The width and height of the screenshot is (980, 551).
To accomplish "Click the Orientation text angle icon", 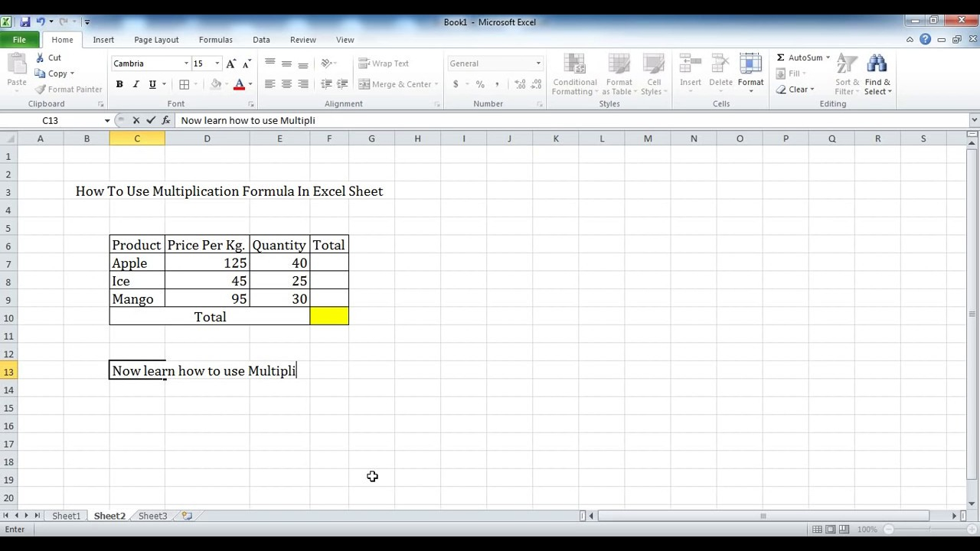I will (326, 64).
